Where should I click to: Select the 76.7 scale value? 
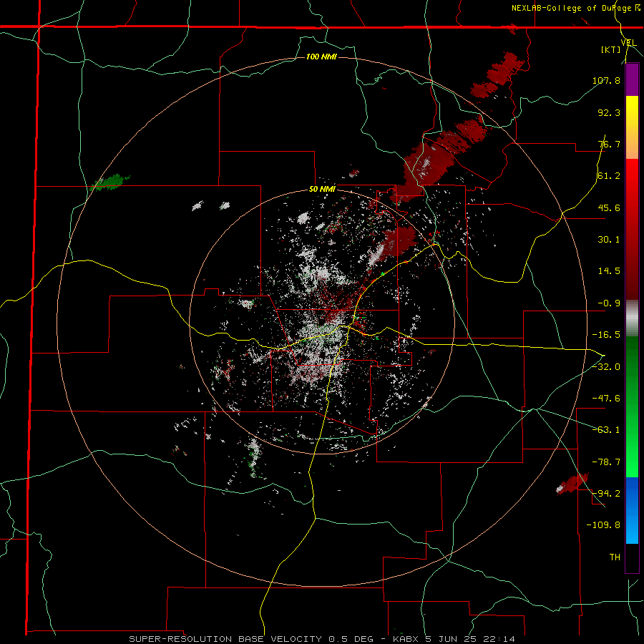click(609, 144)
